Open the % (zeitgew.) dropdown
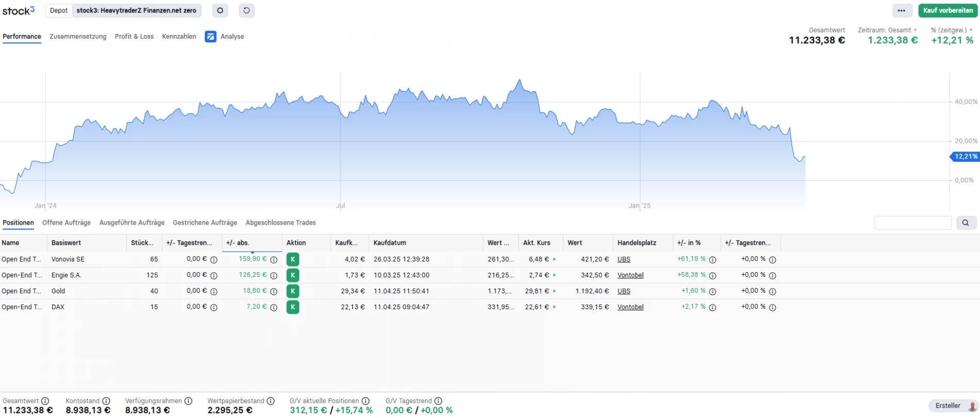 (952, 30)
